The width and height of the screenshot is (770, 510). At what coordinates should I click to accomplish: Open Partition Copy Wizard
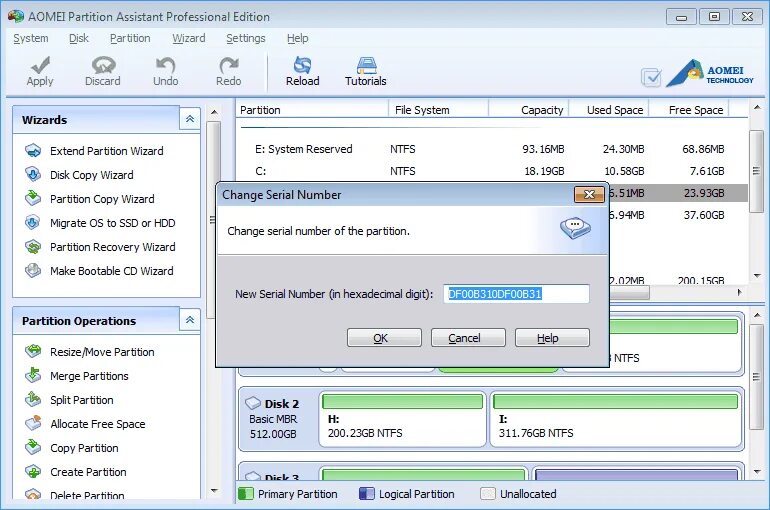click(x=102, y=199)
